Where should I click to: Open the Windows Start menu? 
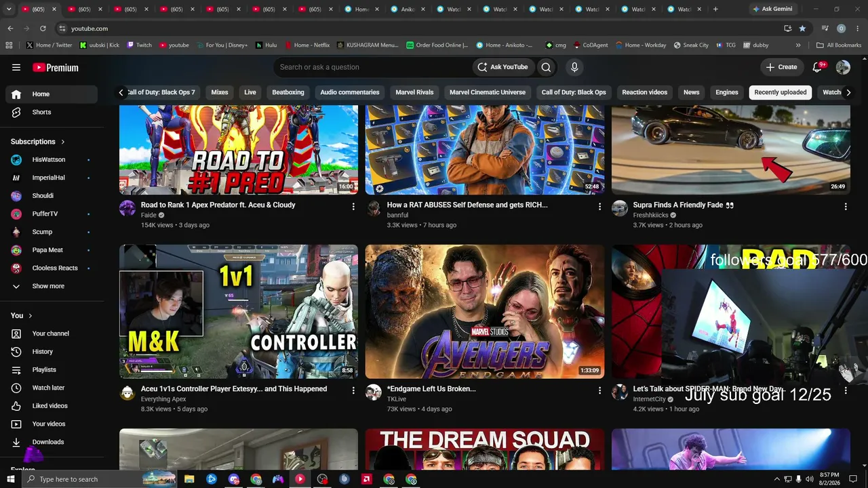[11, 479]
